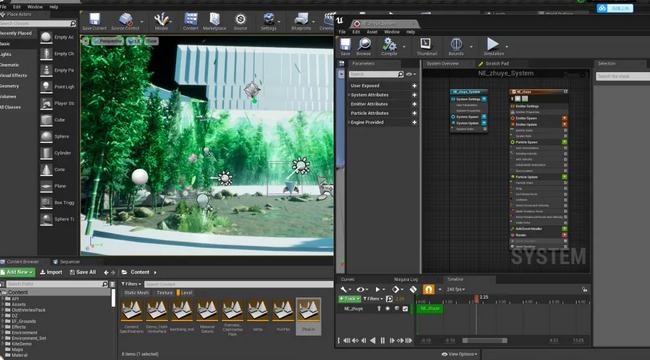Open the Marketplace icon in main toolbar
The width and height of the screenshot is (650, 360).
tap(214, 19)
